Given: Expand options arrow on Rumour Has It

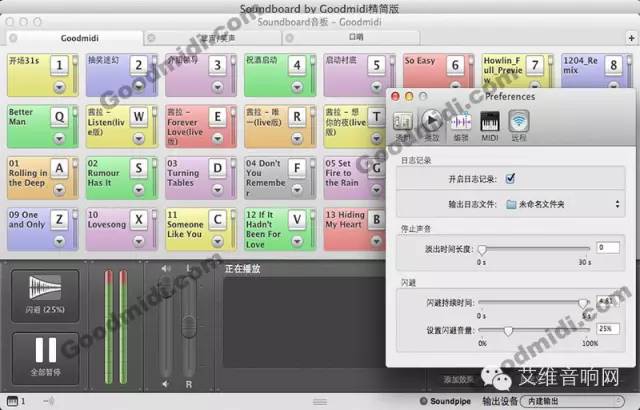Looking at the screenshot, I should click(x=139, y=190).
